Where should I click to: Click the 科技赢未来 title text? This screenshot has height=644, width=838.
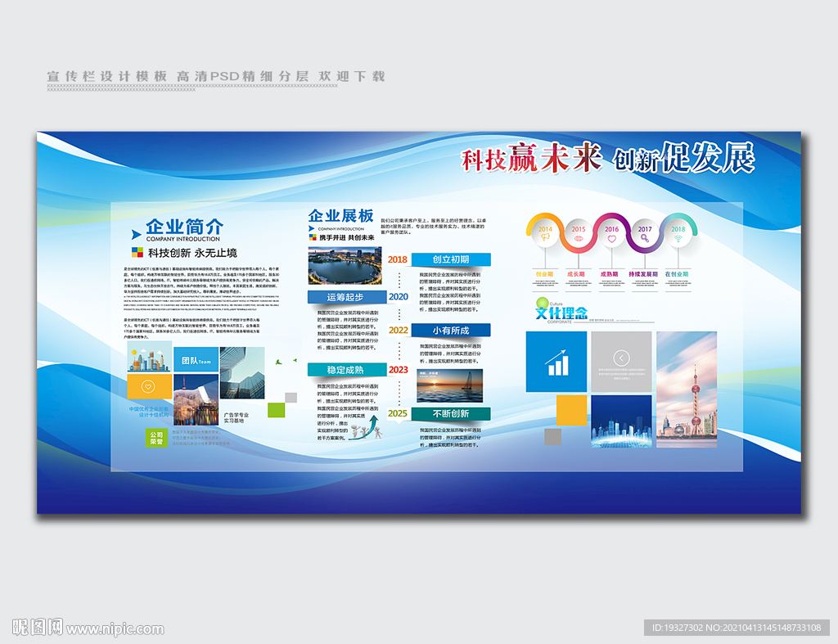click(531, 158)
